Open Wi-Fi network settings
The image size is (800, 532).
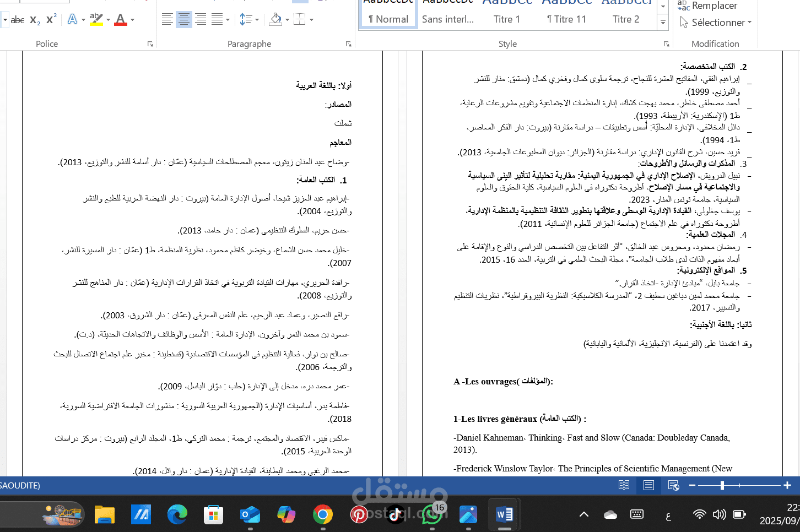click(x=699, y=514)
